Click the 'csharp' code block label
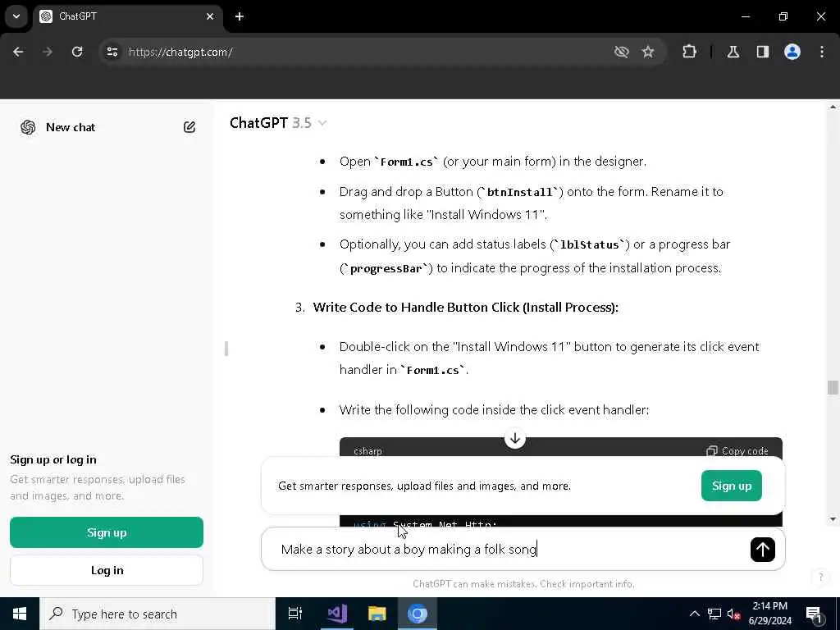This screenshot has width=840, height=630. [x=367, y=450]
